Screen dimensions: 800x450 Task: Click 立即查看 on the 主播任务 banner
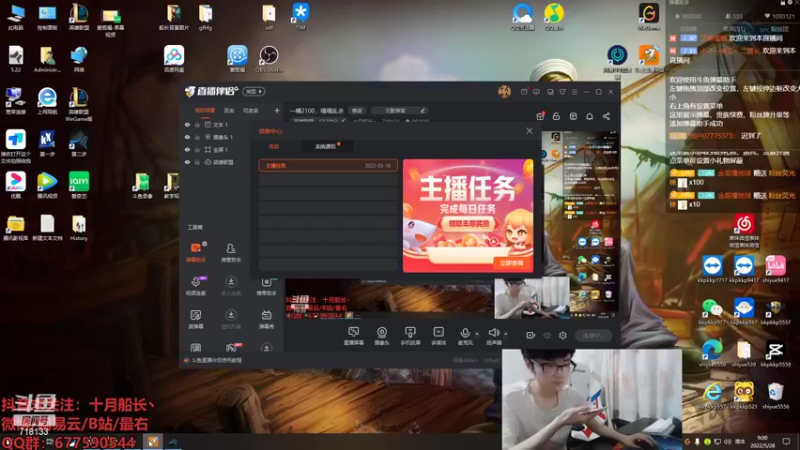pos(511,263)
